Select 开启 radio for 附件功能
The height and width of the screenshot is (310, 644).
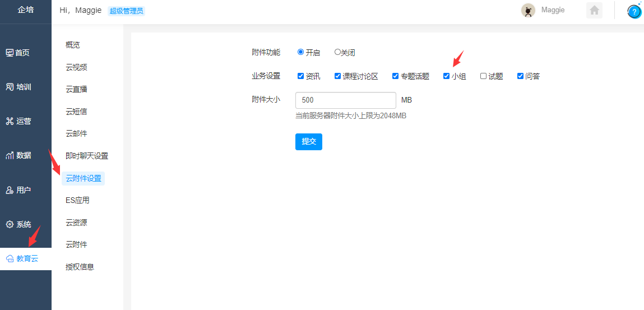click(300, 52)
